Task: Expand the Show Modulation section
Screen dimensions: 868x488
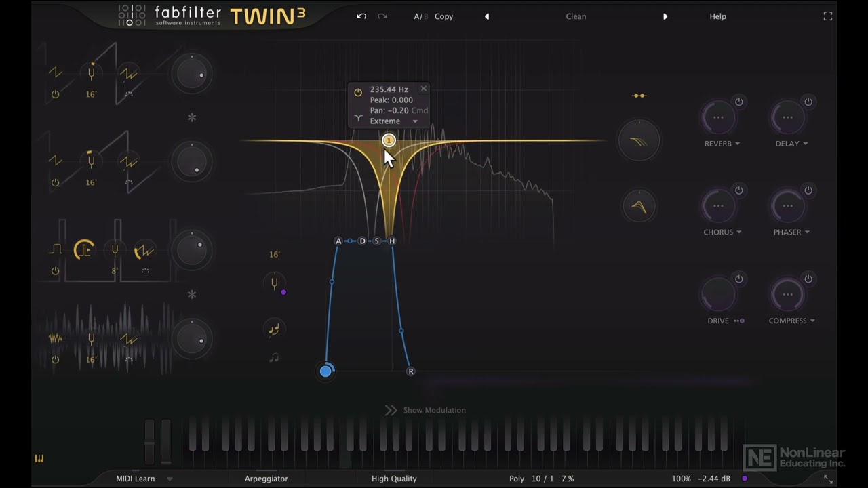Action: click(x=425, y=410)
